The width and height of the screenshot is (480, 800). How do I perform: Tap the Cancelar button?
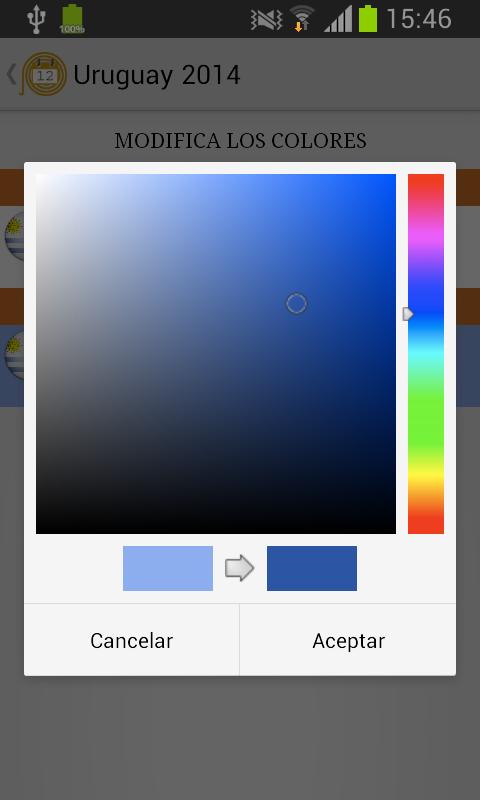pos(132,640)
